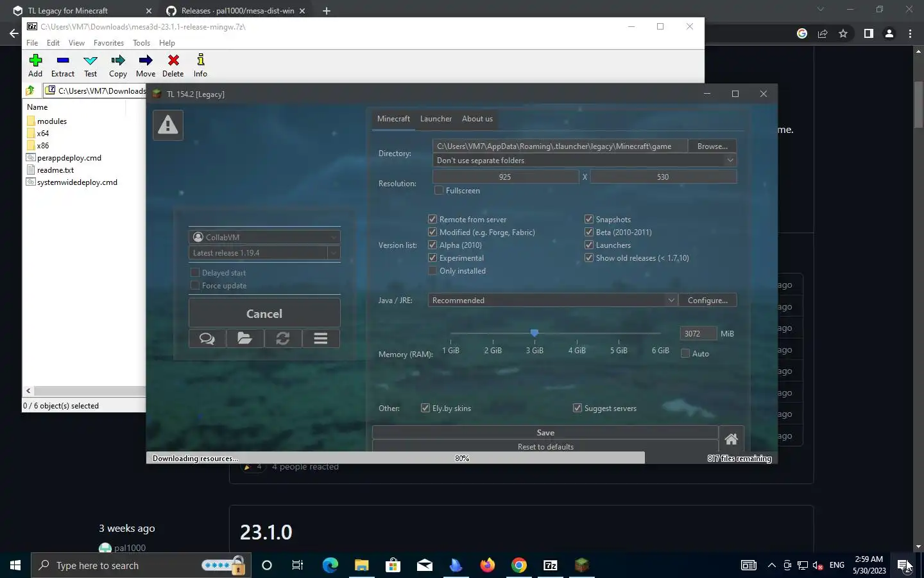Screen dimensions: 924x578
Task: Open Latest release 1.19.4 version dropdown
Action: click(264, 253)
